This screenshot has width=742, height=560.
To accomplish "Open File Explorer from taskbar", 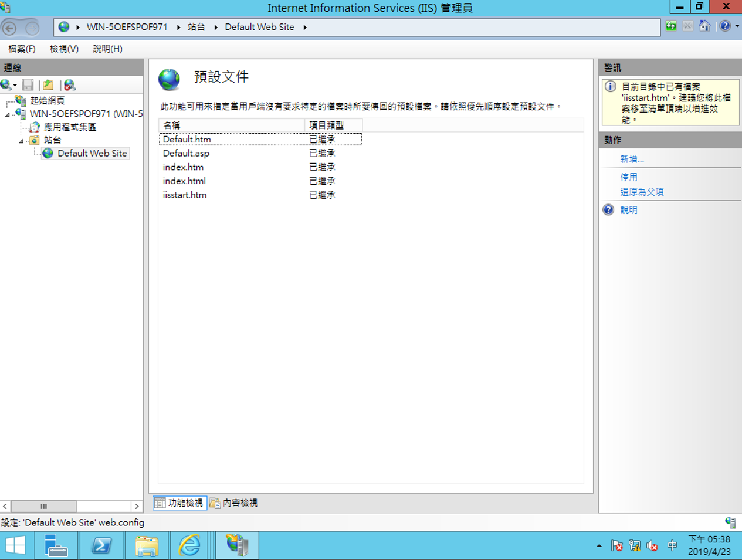I will tap(147, 546).
